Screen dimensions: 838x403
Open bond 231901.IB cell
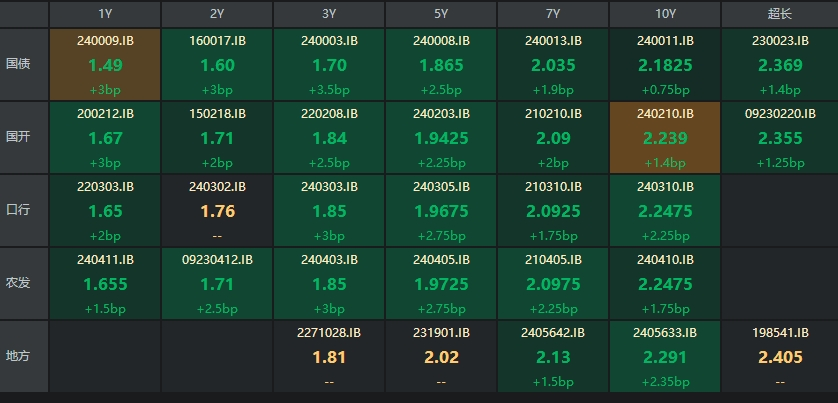coord(441,356)
